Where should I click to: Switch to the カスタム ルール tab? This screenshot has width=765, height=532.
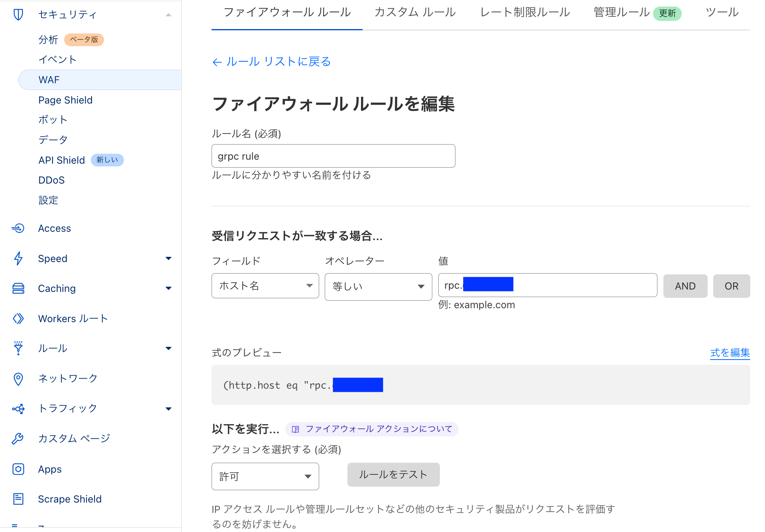click(x=414, y=12)
